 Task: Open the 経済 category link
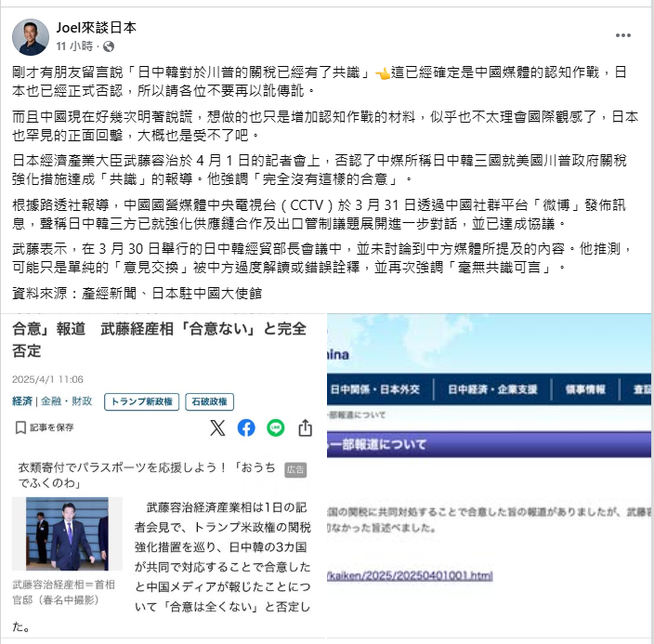pyautogui.click(x=22, y=401)
